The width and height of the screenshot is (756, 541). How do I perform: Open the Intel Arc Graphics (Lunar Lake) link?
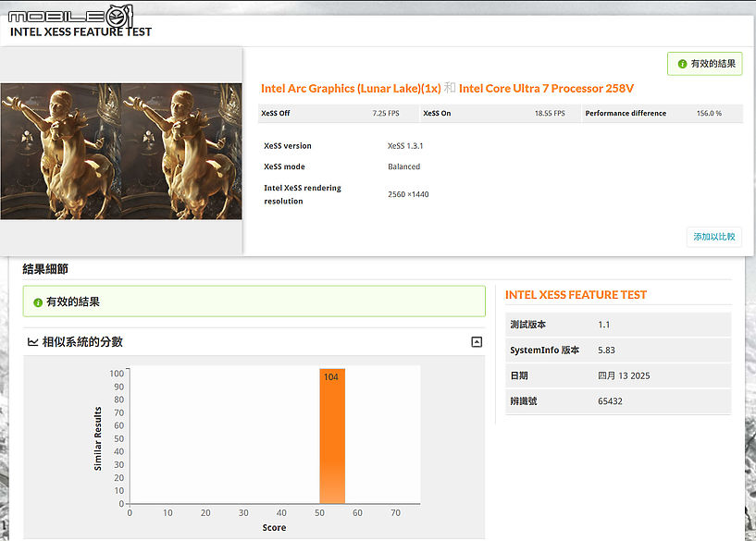[351, 89]
